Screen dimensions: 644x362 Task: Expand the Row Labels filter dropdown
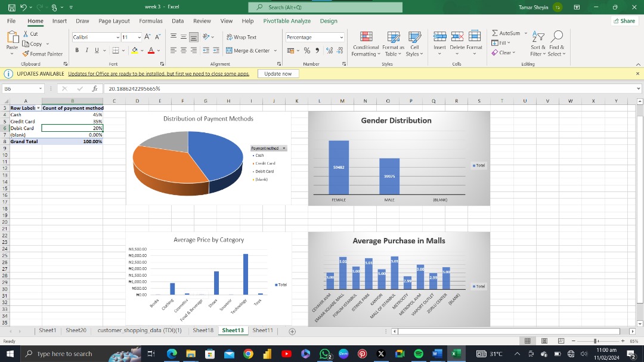click(38, 108)
